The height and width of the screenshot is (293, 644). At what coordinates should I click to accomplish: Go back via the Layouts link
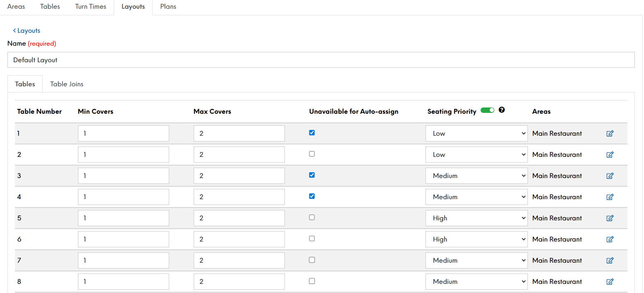click(27, 31)
